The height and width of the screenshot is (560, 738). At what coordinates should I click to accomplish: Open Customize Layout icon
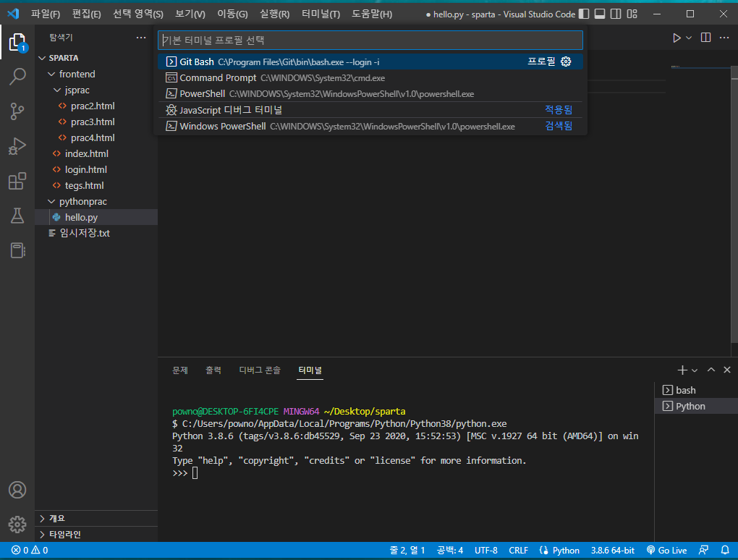632,14
